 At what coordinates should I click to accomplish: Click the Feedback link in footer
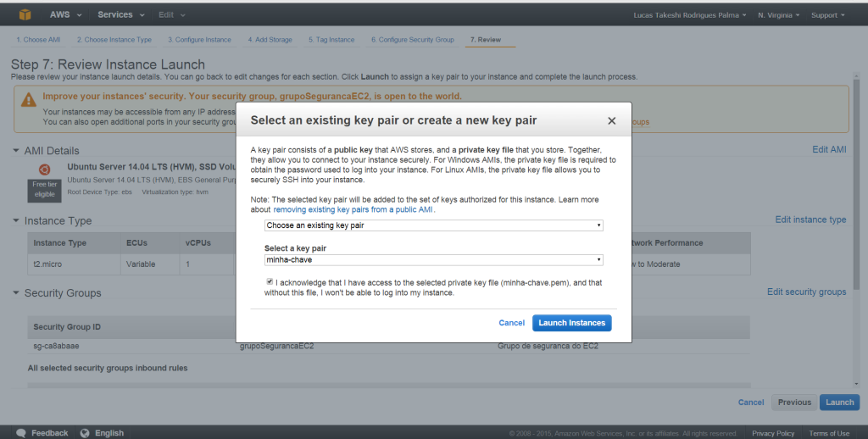click(50, 433)
